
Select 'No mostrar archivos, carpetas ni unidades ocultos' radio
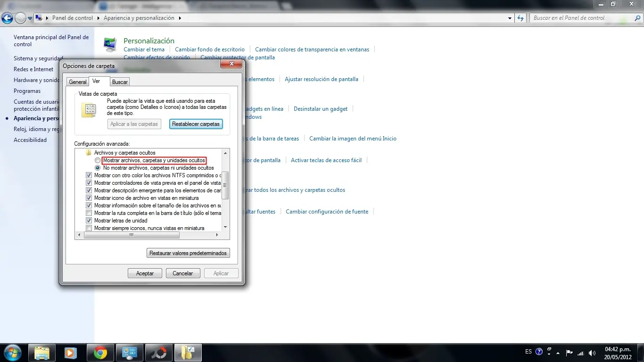pyautogui.click(x=98, y=168)
